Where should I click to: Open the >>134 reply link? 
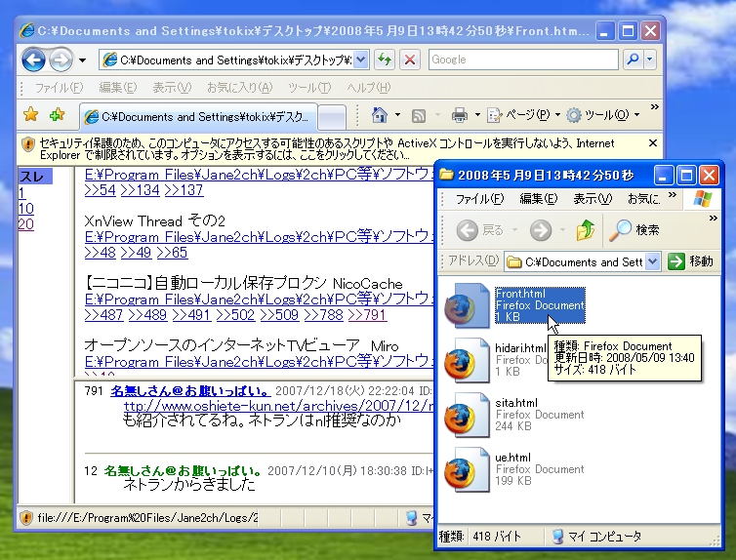coord(140,190)
